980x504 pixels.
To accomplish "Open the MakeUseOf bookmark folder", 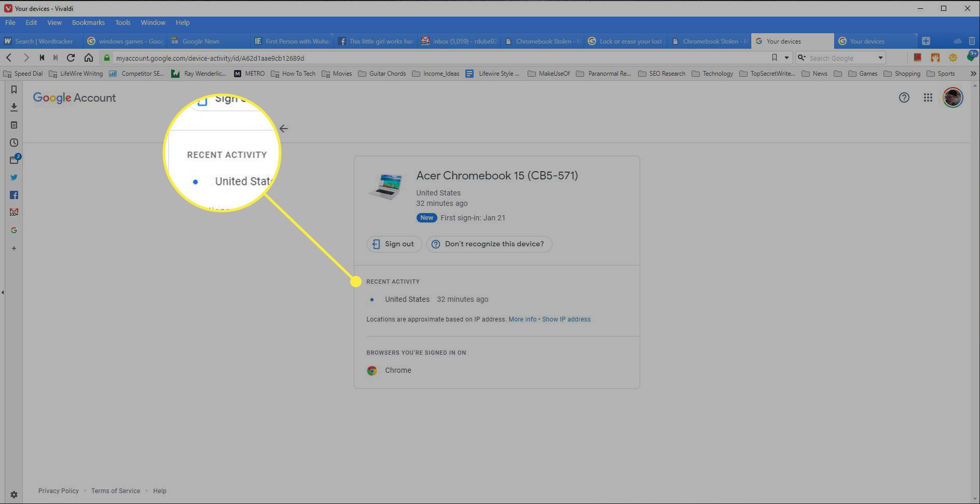I will (548, 74).
